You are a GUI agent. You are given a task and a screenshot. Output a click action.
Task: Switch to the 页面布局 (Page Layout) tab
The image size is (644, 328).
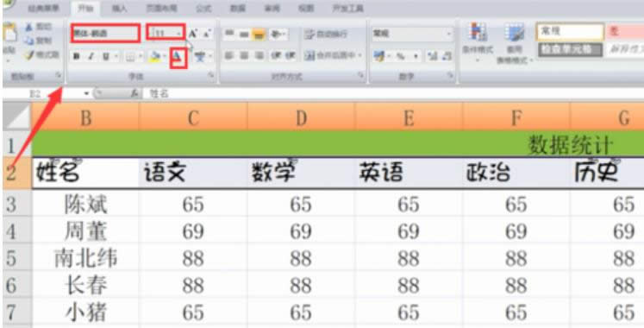click(x=162, y=8)
